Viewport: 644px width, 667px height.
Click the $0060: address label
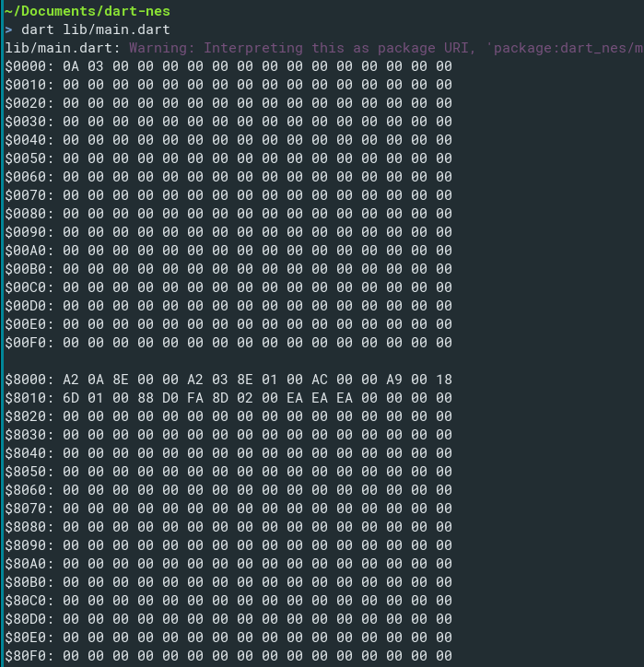click(x=29, y=177)
